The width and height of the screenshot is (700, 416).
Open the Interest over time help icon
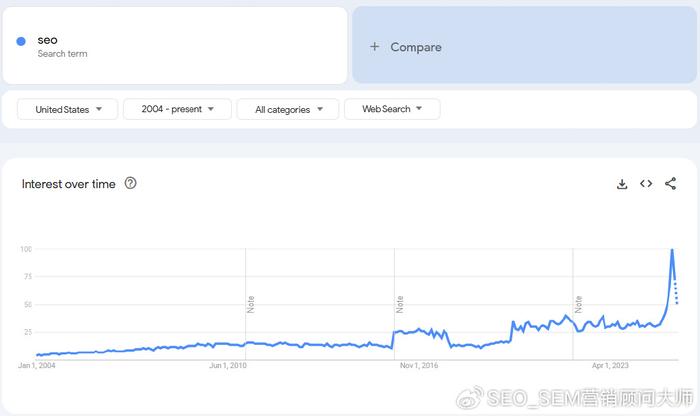[130, 184]
